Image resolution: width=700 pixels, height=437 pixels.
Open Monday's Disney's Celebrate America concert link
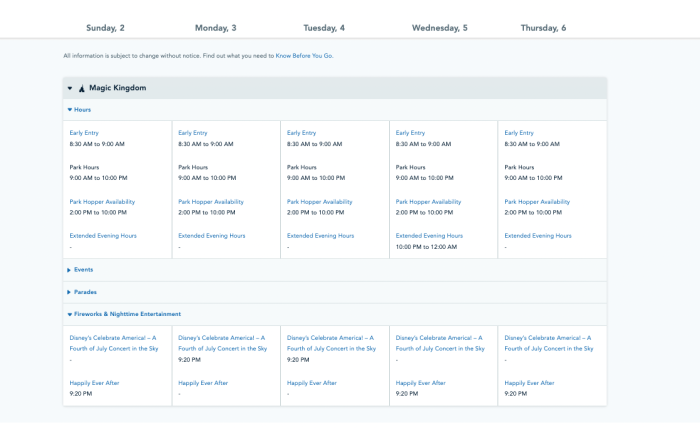(x=223, y=343)
